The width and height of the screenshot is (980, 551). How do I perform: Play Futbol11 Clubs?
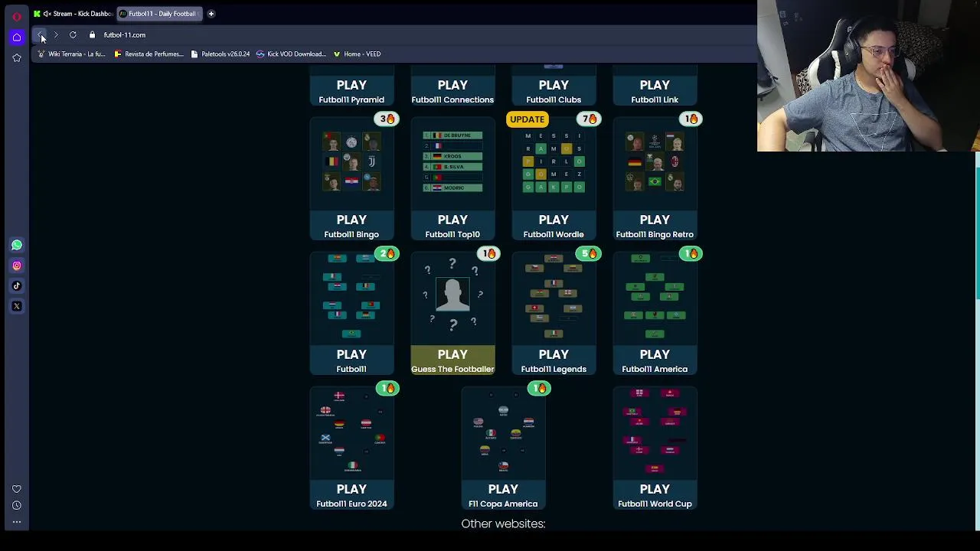554,91
